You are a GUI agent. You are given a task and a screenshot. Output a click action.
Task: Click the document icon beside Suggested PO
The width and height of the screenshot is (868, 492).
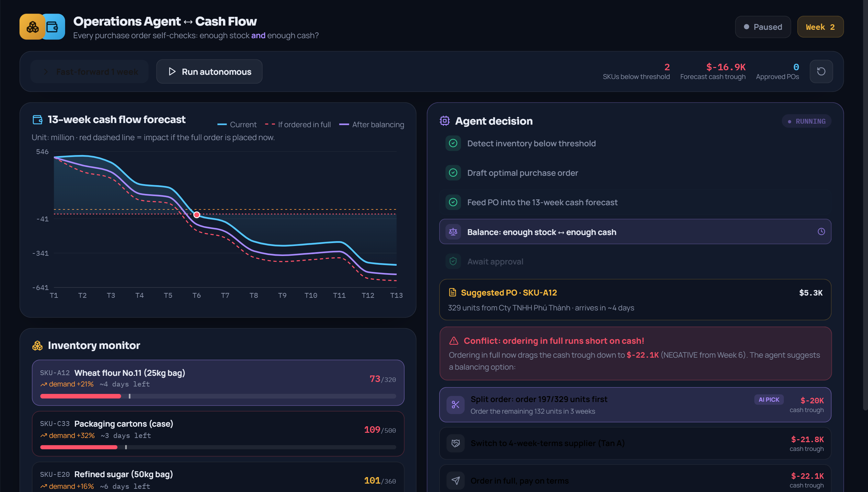(452, 292)
